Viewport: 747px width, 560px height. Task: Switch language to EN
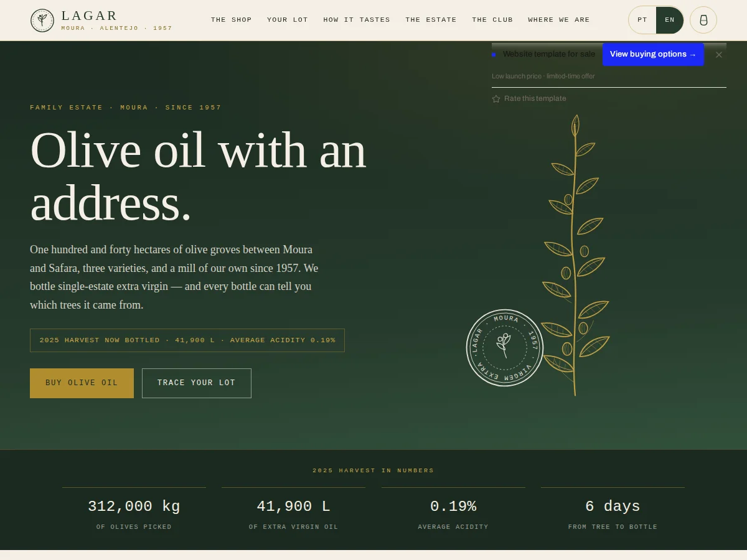(x=670, y=20)
